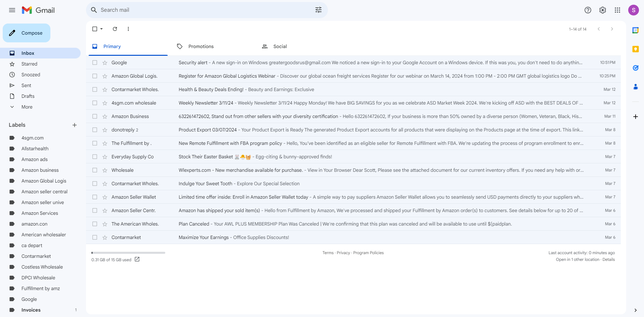Image resolution: width=644 pixels, height=317 pixels.
Task: Tick The American Wholes. email checkbox
Action: click(95, 224)
